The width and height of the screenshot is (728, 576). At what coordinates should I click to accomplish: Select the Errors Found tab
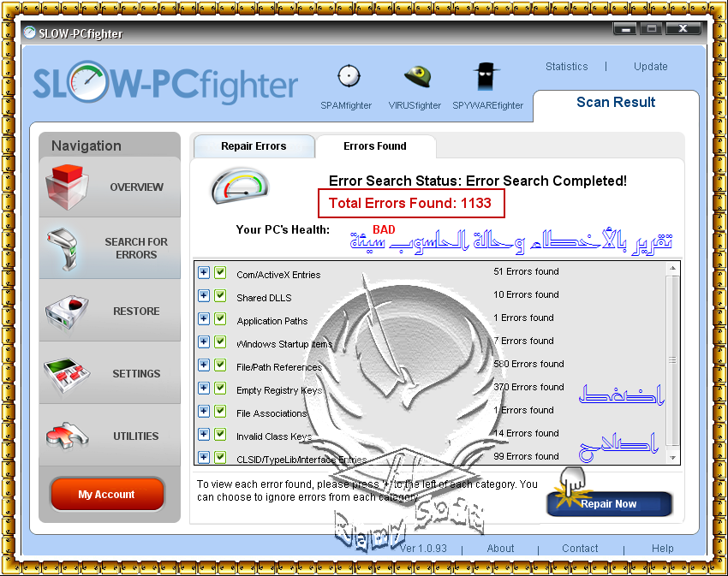(x=375, y=146)
